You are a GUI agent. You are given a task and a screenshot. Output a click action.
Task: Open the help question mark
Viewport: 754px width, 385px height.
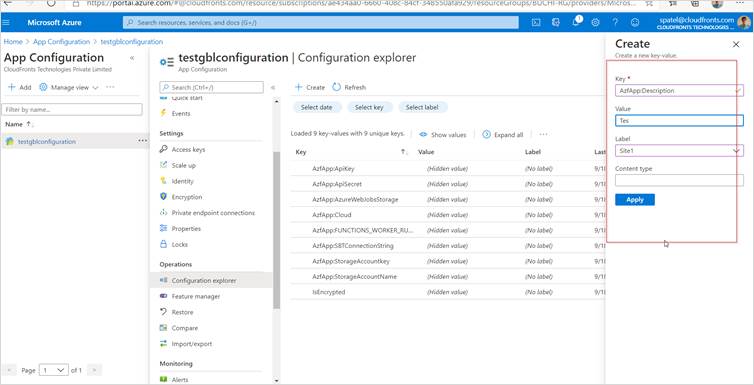[615, 23]
